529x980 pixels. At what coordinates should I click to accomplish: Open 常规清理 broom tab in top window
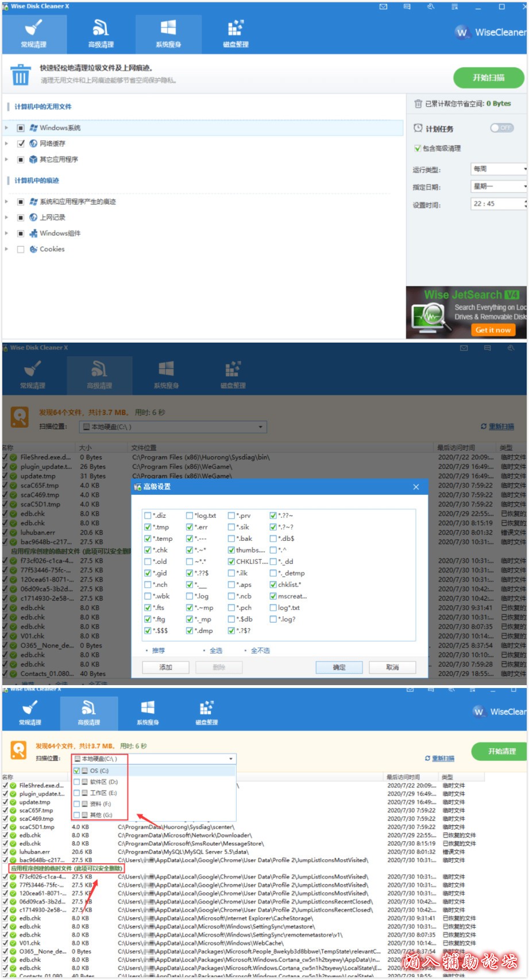coord(34,33)
